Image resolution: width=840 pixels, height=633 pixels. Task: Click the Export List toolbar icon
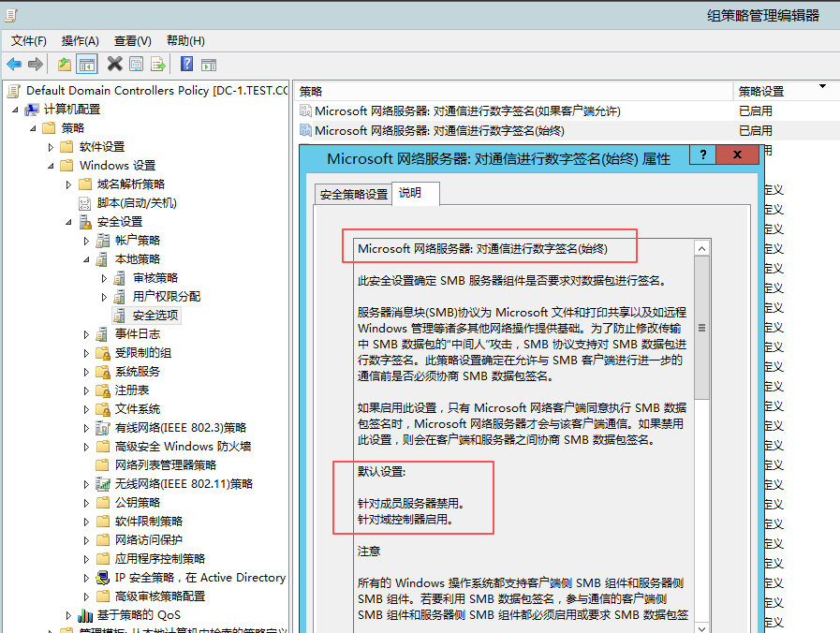(x=158, y=65)
